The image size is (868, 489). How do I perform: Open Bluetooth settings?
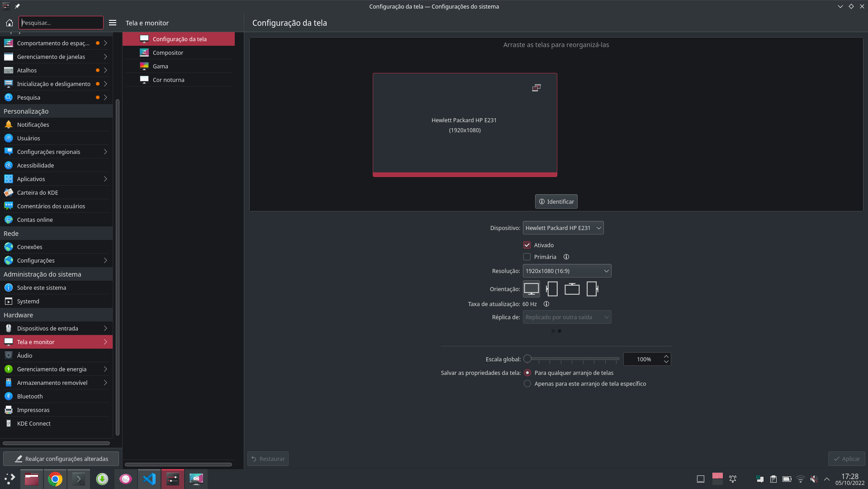coord(56,396)
